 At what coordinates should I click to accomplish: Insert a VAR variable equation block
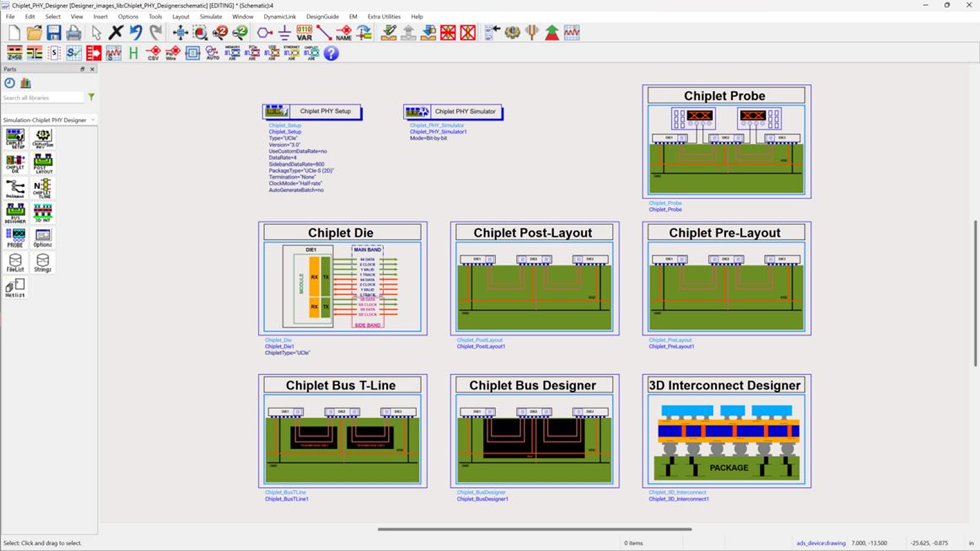[304, 32]
